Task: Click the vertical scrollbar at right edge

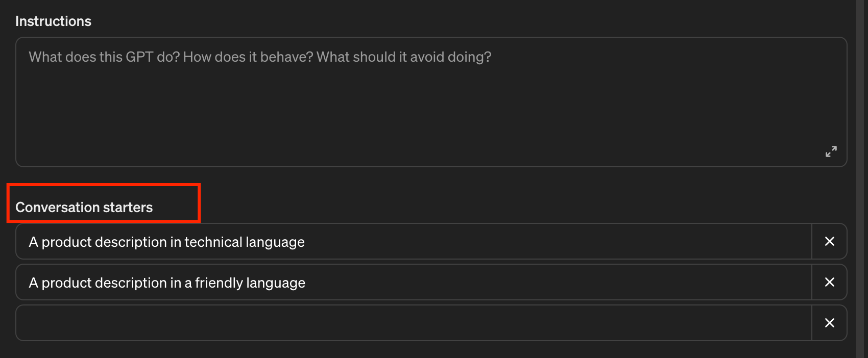Action: pyautogui.click(x=862, y=178)
